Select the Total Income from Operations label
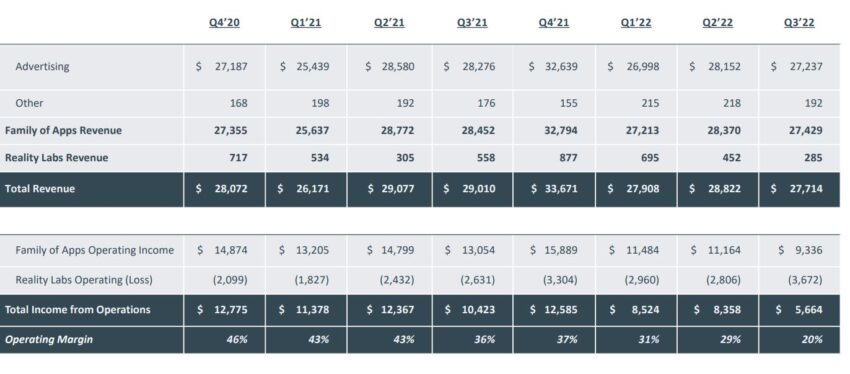This screenshot has width=850, height=374. coord(78,309)
